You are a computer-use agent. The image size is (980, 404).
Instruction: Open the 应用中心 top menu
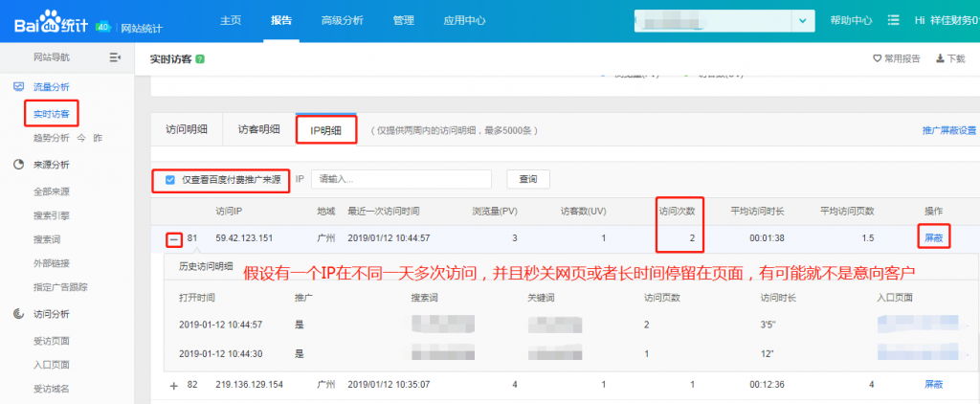[464, 20]
